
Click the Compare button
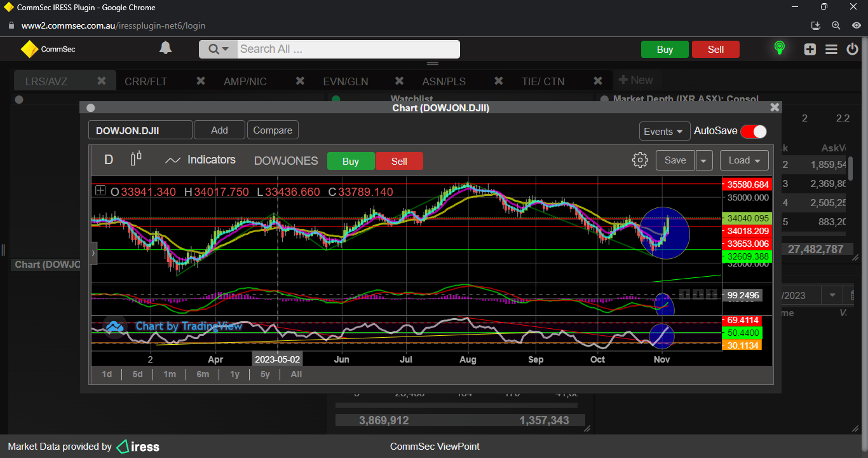click(x=273, y=130)
